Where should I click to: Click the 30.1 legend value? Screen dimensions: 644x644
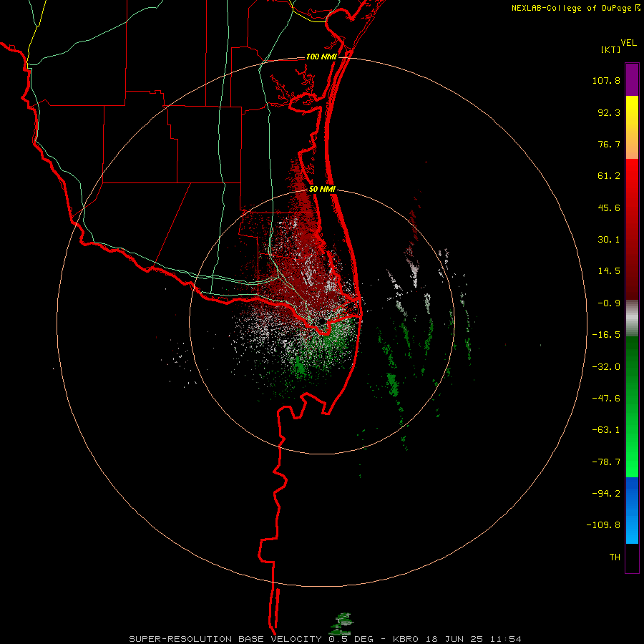click(609, 240)
